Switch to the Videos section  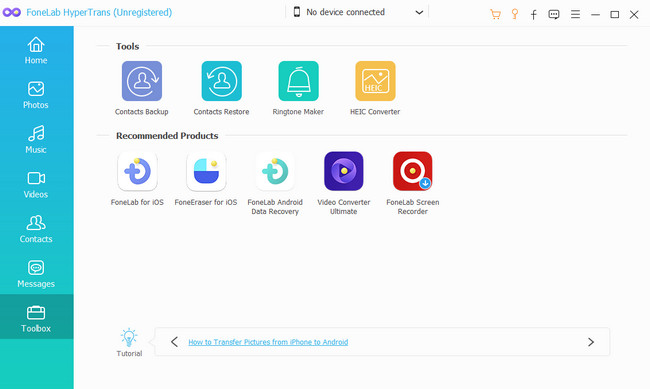pyautogui.click(x=36, y=185)
